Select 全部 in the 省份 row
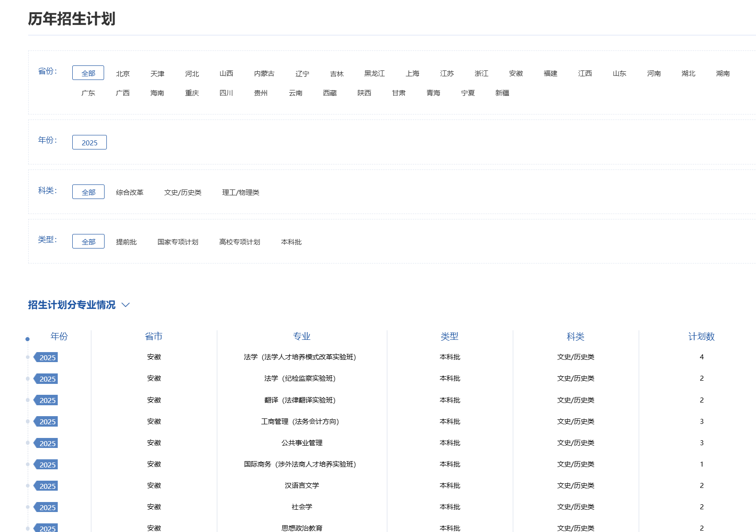The width and height of the screenshot is (756, 532). click(88, 73)
